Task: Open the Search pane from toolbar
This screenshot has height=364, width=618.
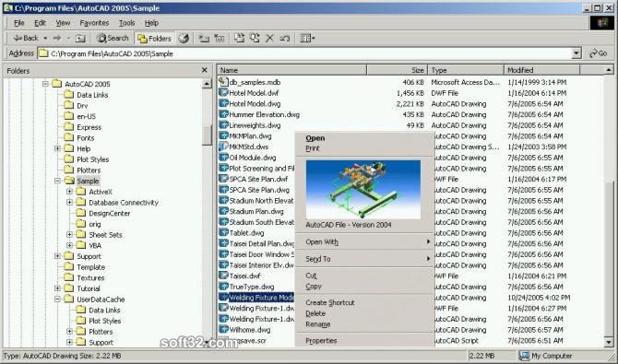Action: point(113,38)
